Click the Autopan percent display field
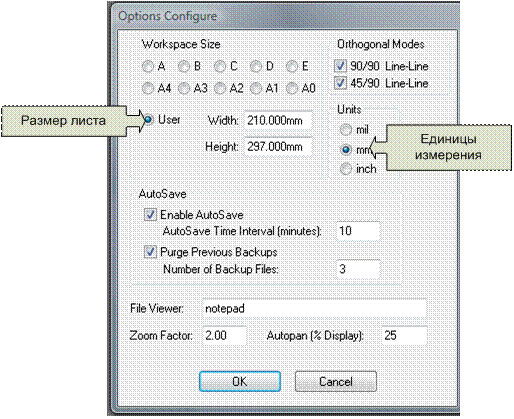 (404, 335)
